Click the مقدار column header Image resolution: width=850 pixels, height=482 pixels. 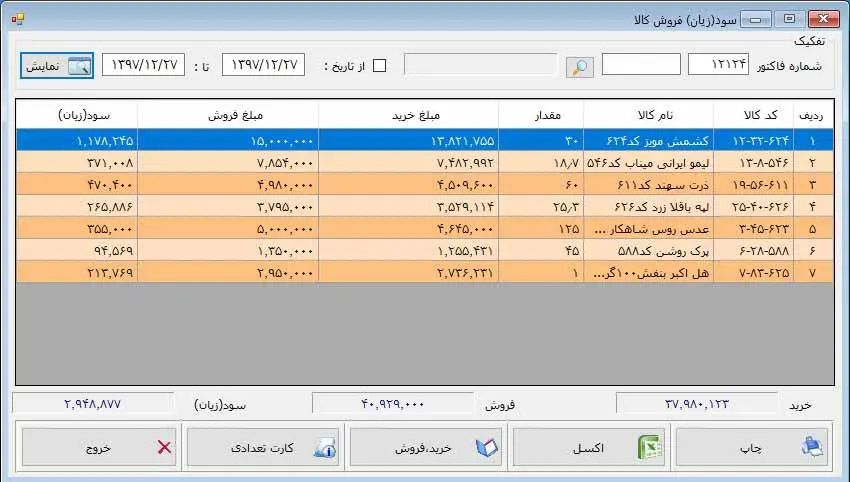[x=541, y=115]
